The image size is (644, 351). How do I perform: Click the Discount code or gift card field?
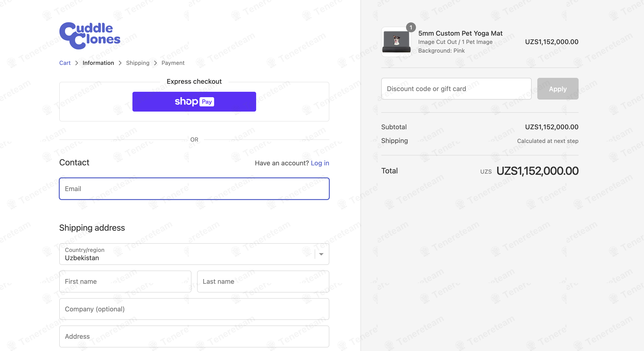[456, 89]
